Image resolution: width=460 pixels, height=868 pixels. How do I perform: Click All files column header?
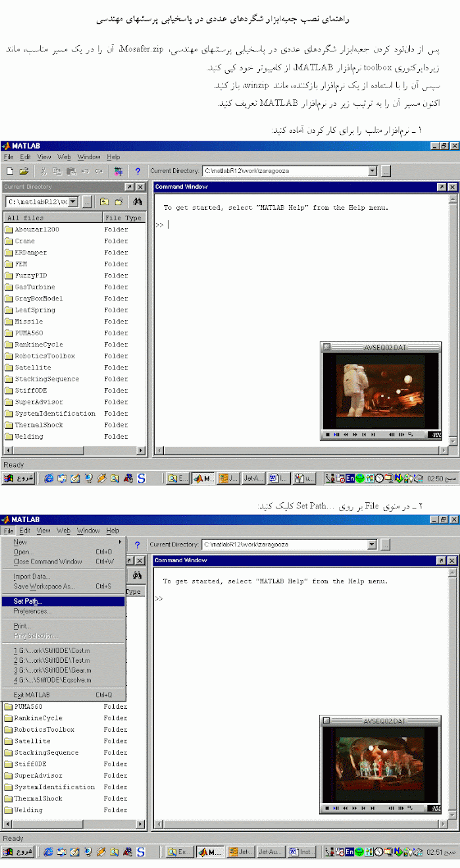pyautogui.click(x=53, y=218)
